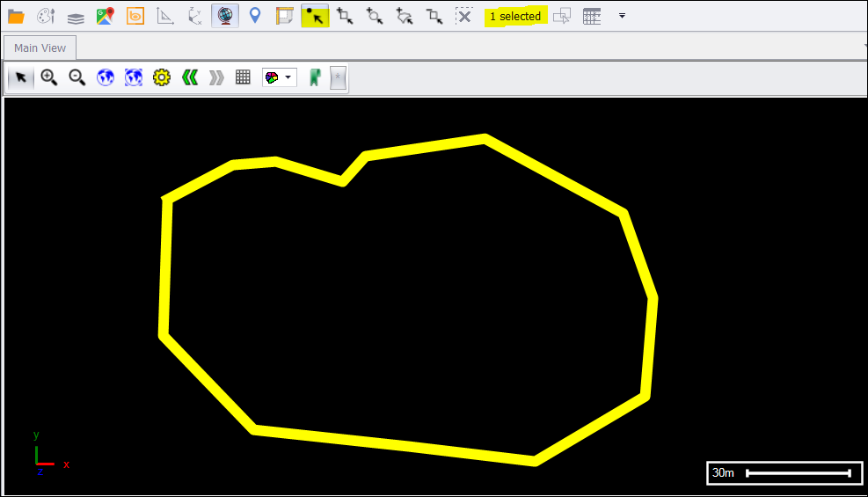Viewport: 868px width, 497px height.
Task: Click the blue location pin icon
Action: coord(255,16)
